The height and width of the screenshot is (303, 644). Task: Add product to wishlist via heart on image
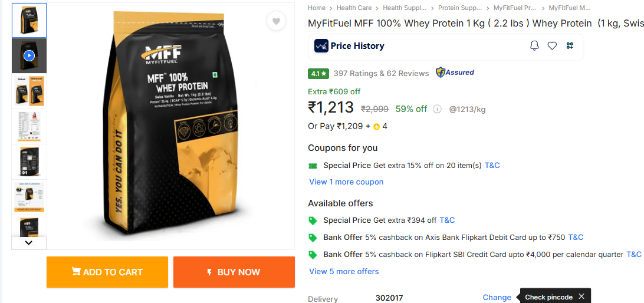tap(275, 22)
